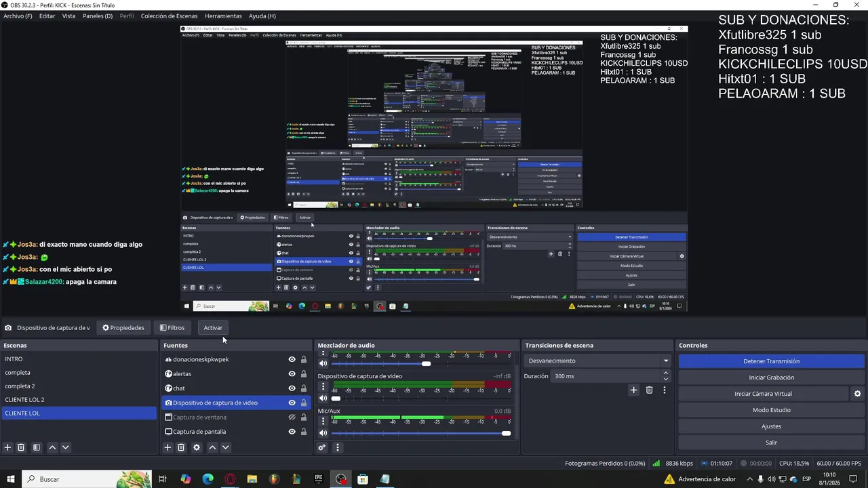Mute the Mic/Aux speaker icon

(323, 433)
